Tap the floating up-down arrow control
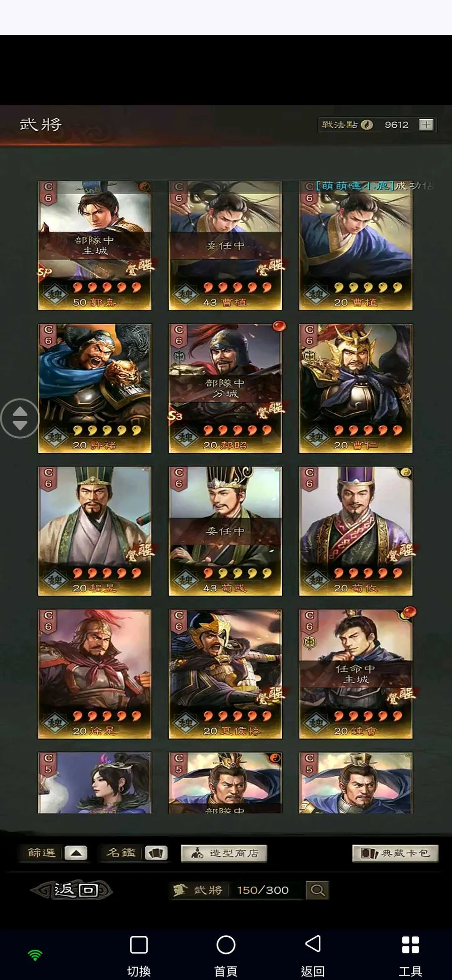 click(20, 418)
